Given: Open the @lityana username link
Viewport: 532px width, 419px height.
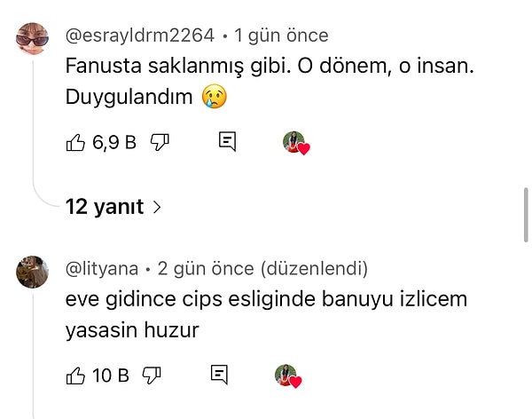Looking at the screenshot, I should (102, 268).
